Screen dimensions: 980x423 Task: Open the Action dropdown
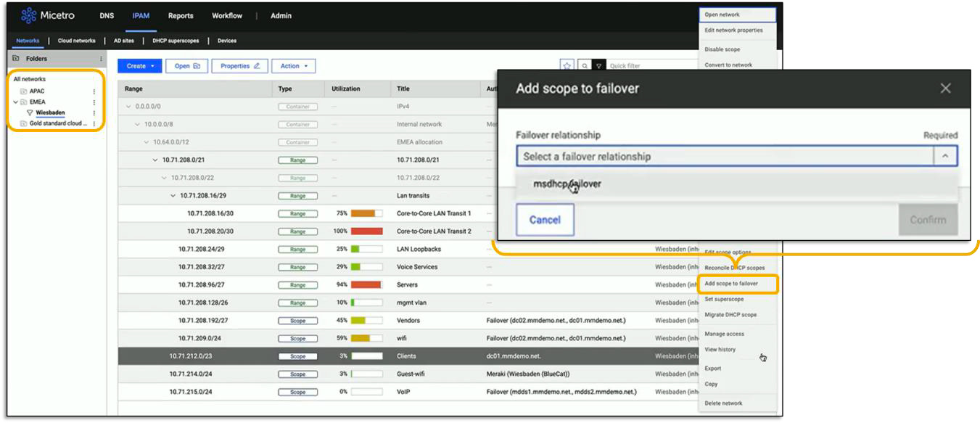[293, 65]
